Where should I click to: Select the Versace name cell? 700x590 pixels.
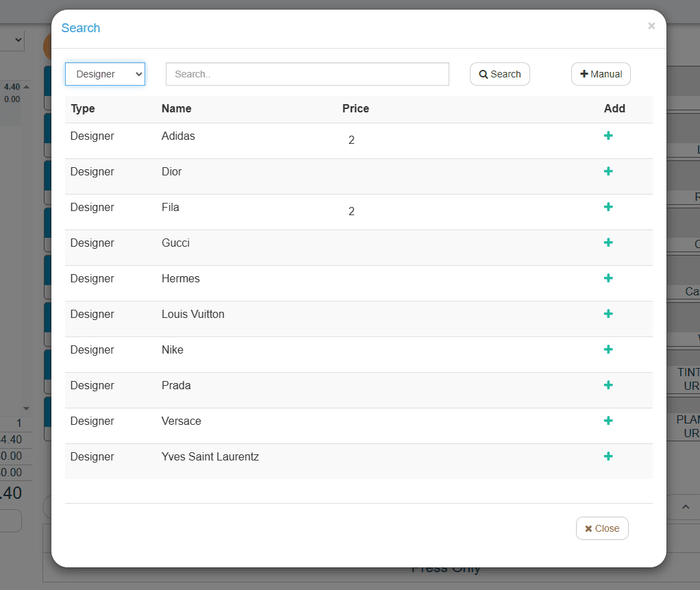[x=182, y=421]
